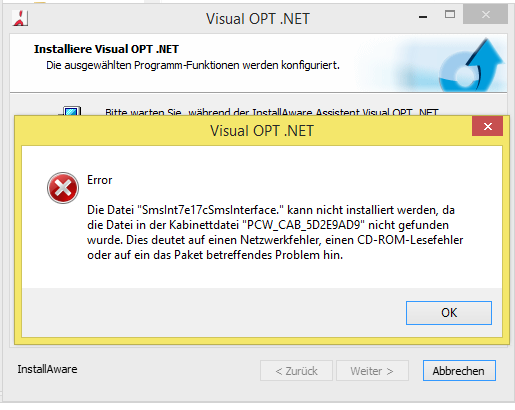Click the Bitte warten Sie status text

272,111
